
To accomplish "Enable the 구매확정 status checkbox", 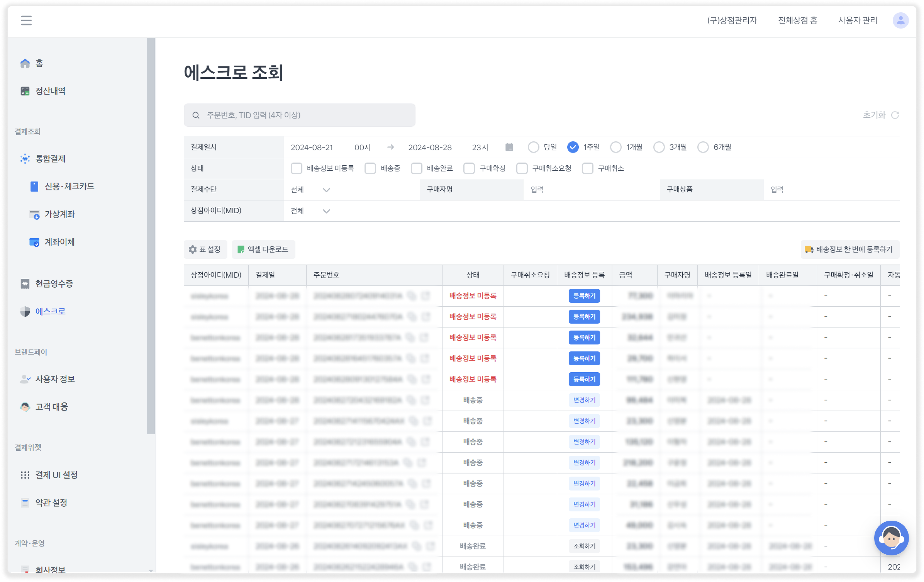I will click(469, 168).
